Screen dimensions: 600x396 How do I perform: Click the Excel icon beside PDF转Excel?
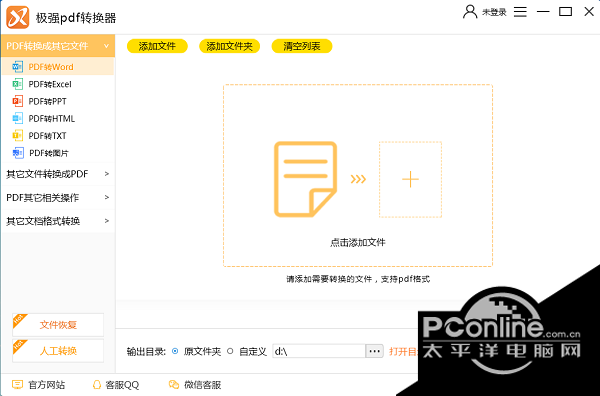click(17, 84)
